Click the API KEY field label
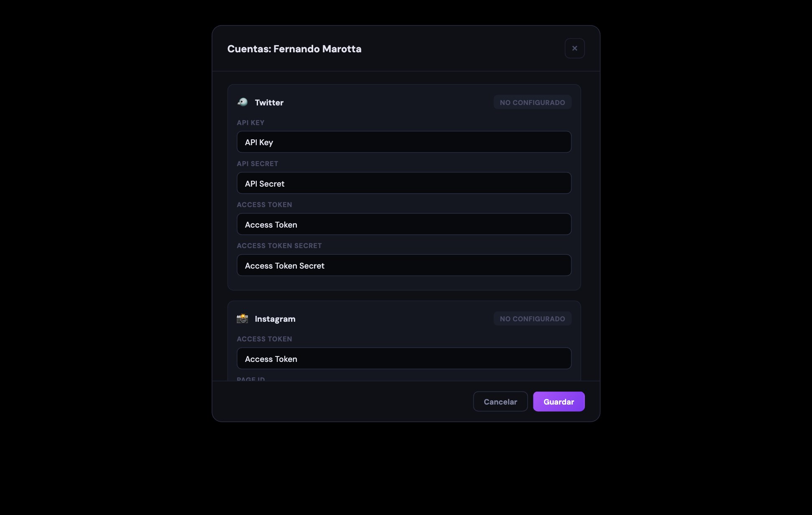This screenshot has height=515, width=812. 250,123
